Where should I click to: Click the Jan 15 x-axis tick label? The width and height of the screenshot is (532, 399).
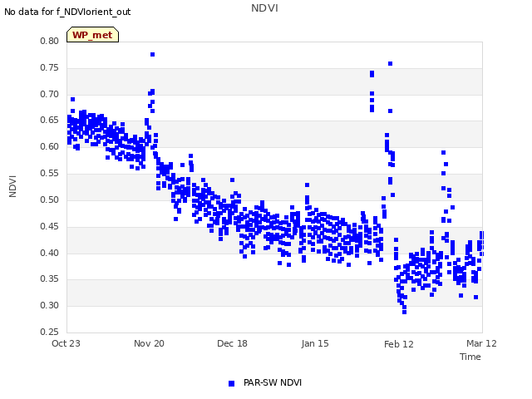[x=315, y=343]
